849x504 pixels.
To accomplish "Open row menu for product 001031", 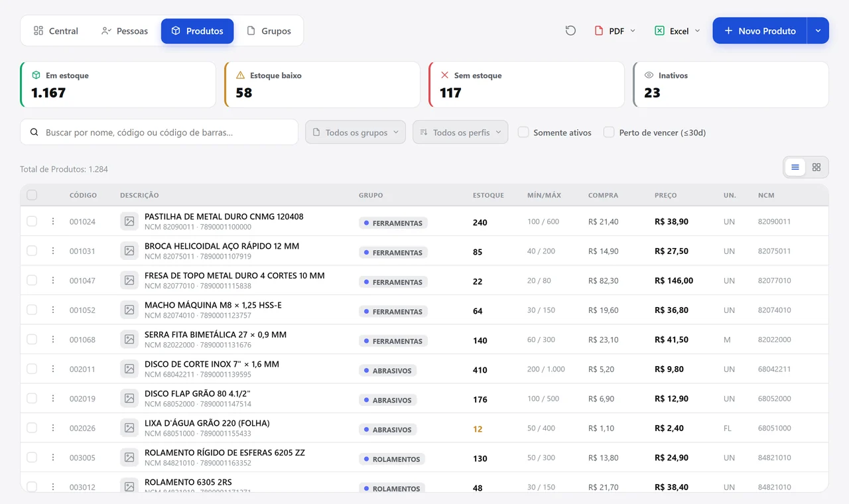I will pos(53,251).
